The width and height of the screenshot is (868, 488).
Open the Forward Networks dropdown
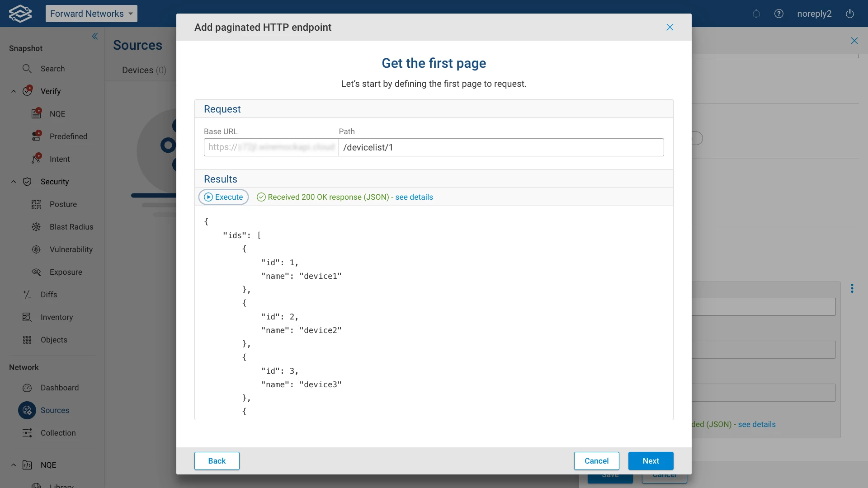coord(91,14)
